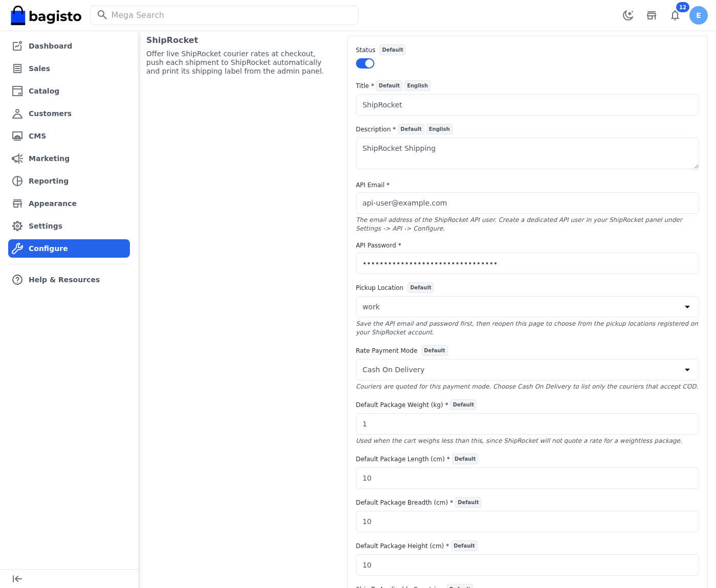This screenshot has height=588, width=716.
Task: Click the Settings gear icon
Action: [17, 226]
